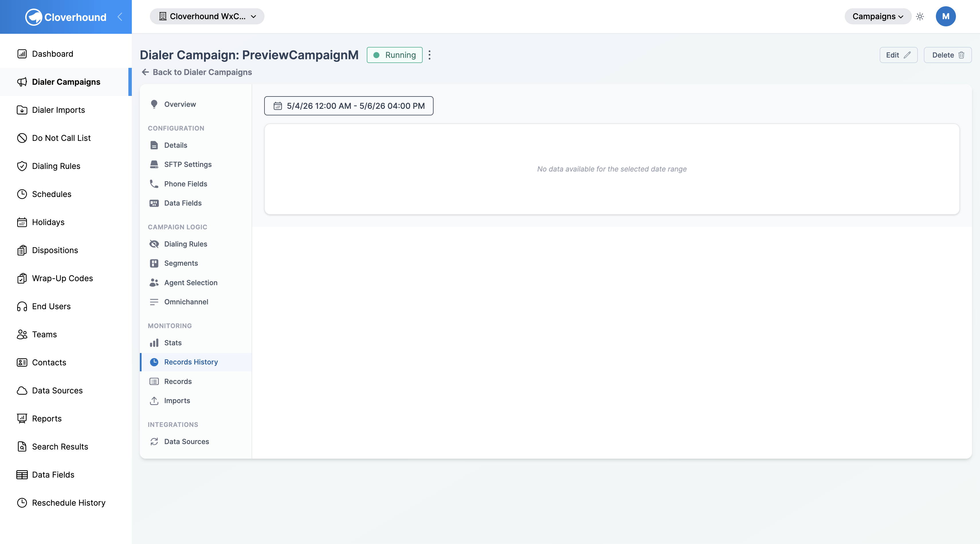Go back to Dialer Campaigns
Image resolution: width=980 pixels, height=544 pixels.
[197, 72]
